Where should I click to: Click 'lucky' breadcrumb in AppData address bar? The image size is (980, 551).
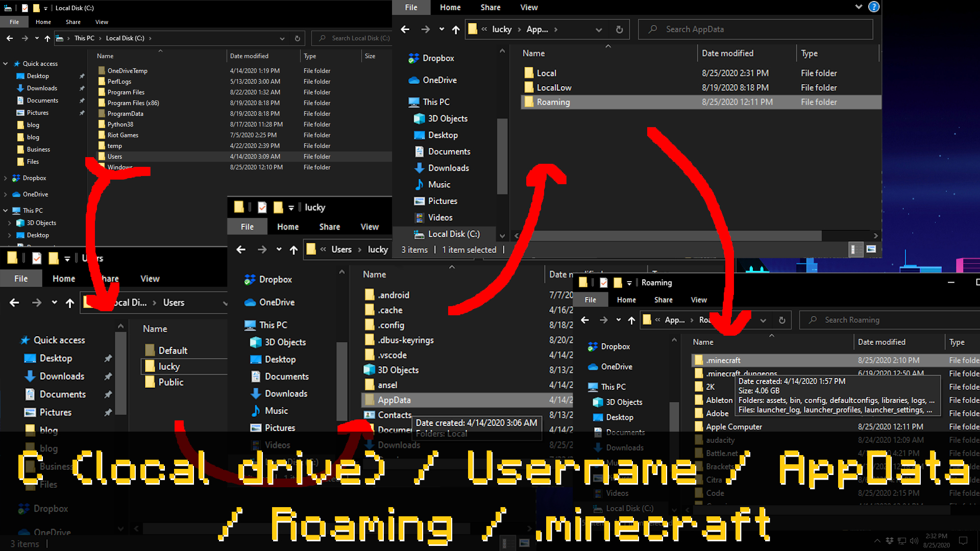click(x=502, y=30)
